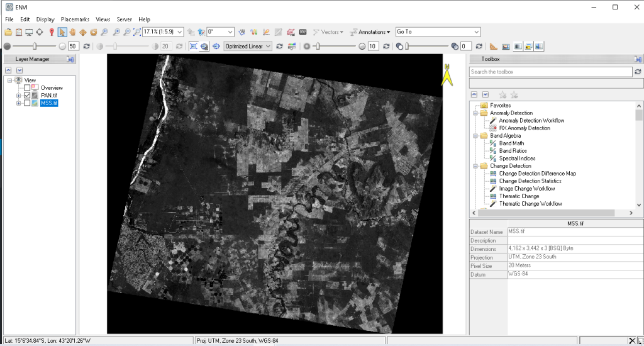Image resolution: width=644 pixels, height=346 pixels.
Task: Open the Display menu
Action: coord(45,20)
